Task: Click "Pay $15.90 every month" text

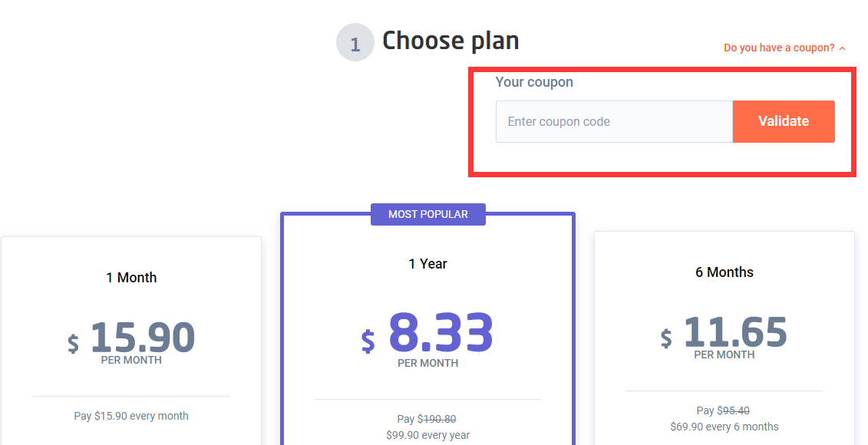Action: 131,416
